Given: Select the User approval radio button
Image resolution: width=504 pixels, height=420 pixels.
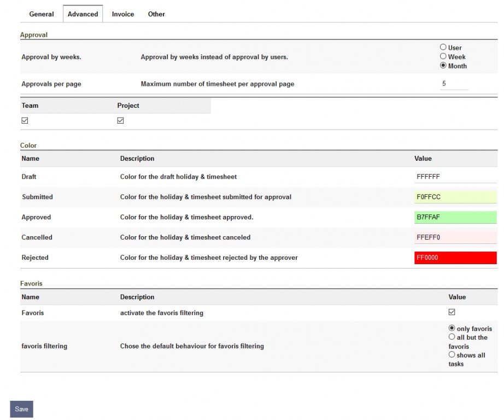Looking at the screenshot, I should click(x=443, y=48).
